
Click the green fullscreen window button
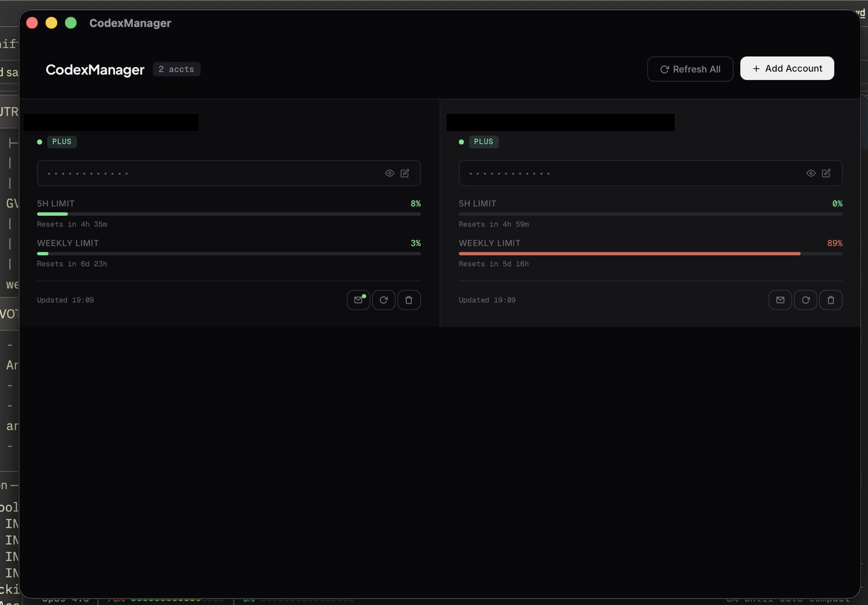[71, 23]
